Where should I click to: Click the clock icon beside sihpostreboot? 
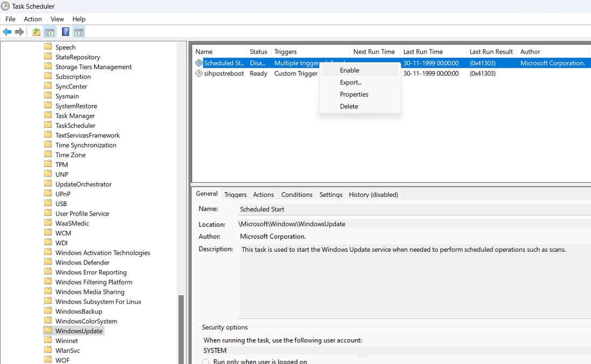coord(199,74)
